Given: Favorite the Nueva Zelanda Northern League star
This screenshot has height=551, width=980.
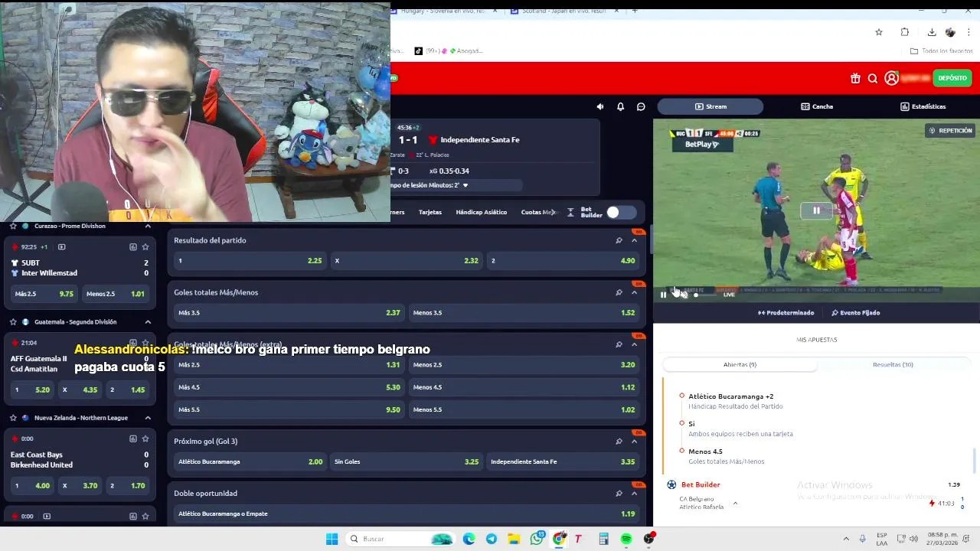Looking at the screenshot, I should (13, 418).
